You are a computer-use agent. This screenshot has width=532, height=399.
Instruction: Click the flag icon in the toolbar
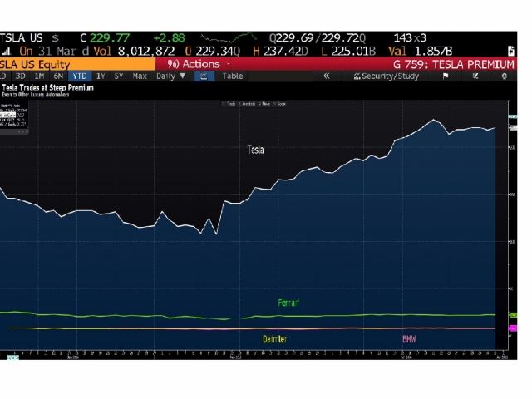point(446,76)
